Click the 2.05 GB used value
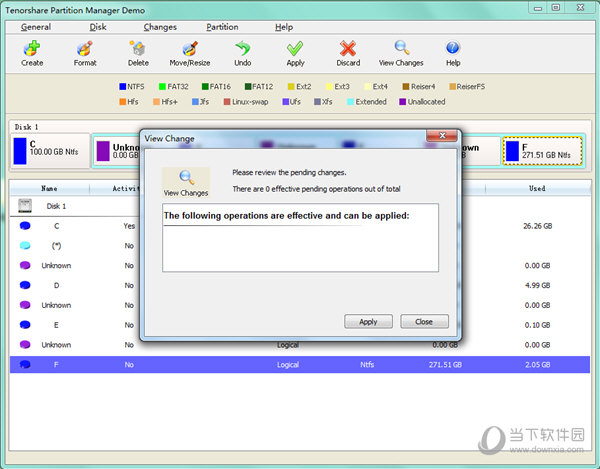The height and width of the screenshot is (469, 600). [x=538, y=365]
